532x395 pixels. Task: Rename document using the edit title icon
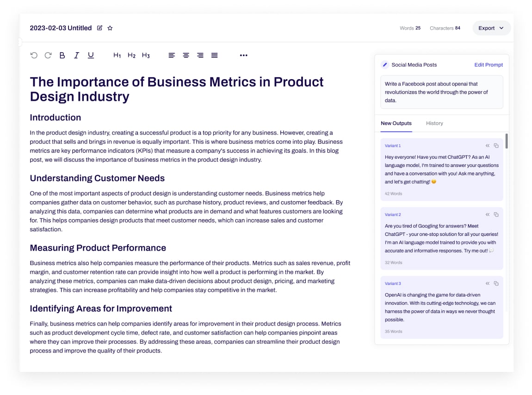(100, 28)
